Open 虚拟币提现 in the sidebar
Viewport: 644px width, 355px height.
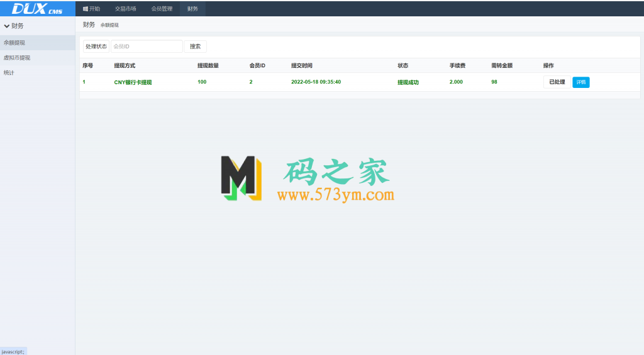[x=37, y=58]
